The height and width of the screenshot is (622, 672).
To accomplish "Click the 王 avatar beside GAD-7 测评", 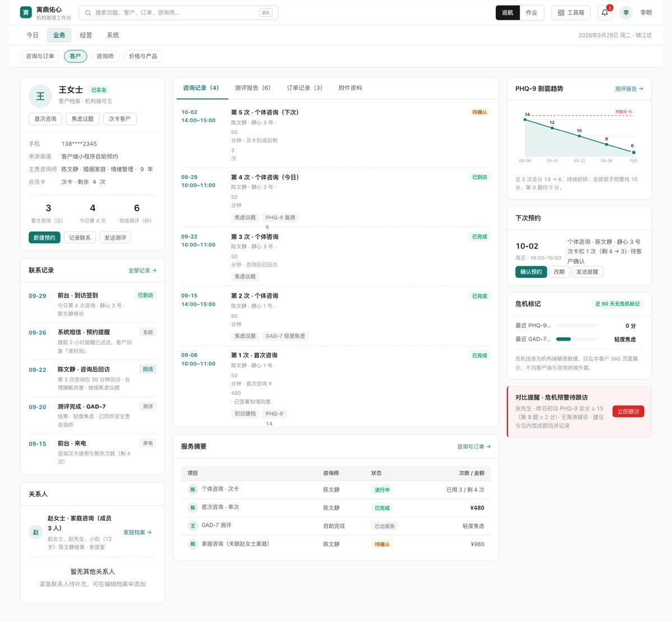I will click(x=193, y=526).
